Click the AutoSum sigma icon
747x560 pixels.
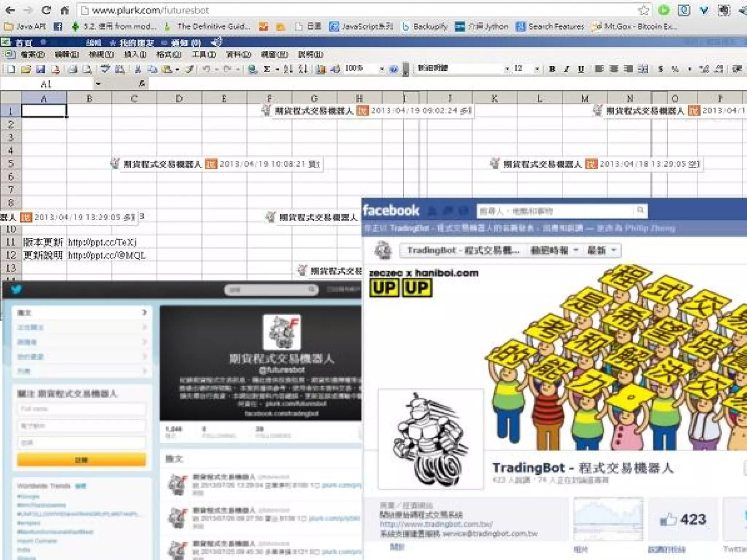click(x=267, y=69)
